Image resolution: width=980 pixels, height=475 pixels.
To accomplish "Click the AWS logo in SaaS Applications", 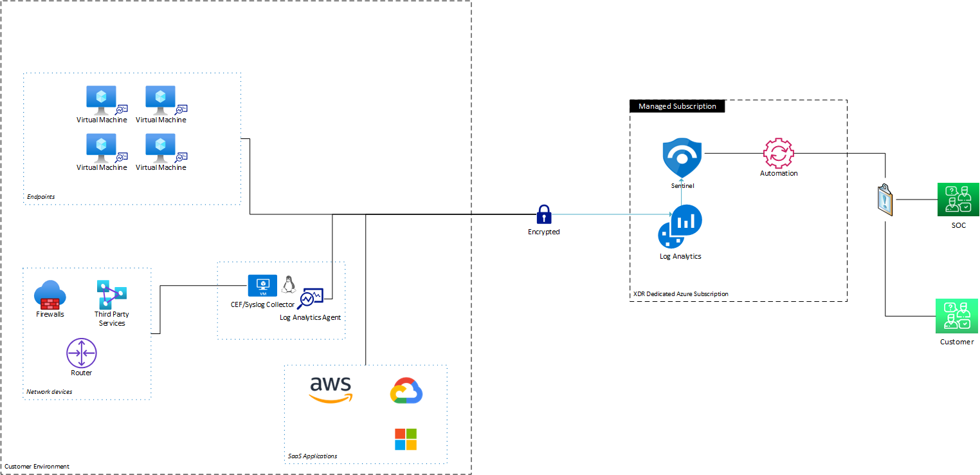I will [331, 389].
